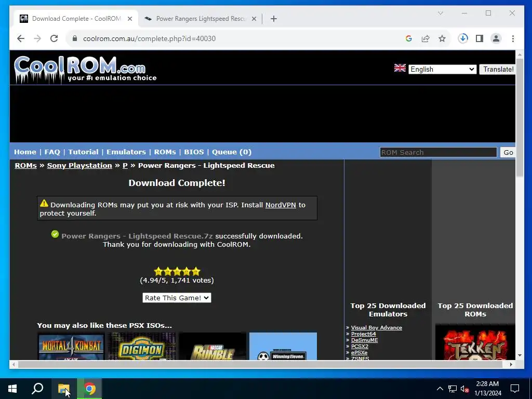The image size is (532, 399).
Task: Follow Sony Playstation breadcrumb link
Action: (79, 166)
